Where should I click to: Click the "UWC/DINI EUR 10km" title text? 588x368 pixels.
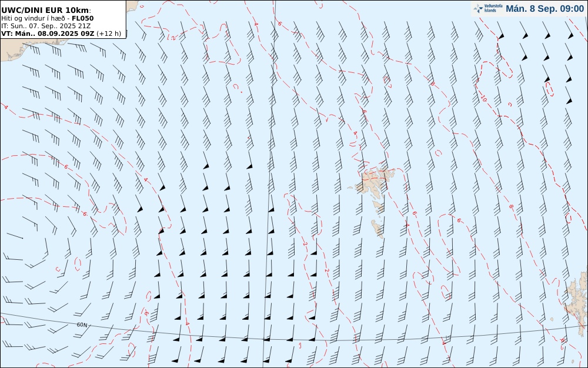[46, 10]
